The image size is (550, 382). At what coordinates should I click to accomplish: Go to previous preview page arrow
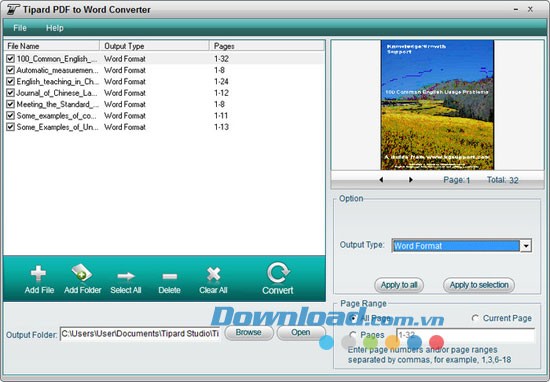click(x=381, y=180)
